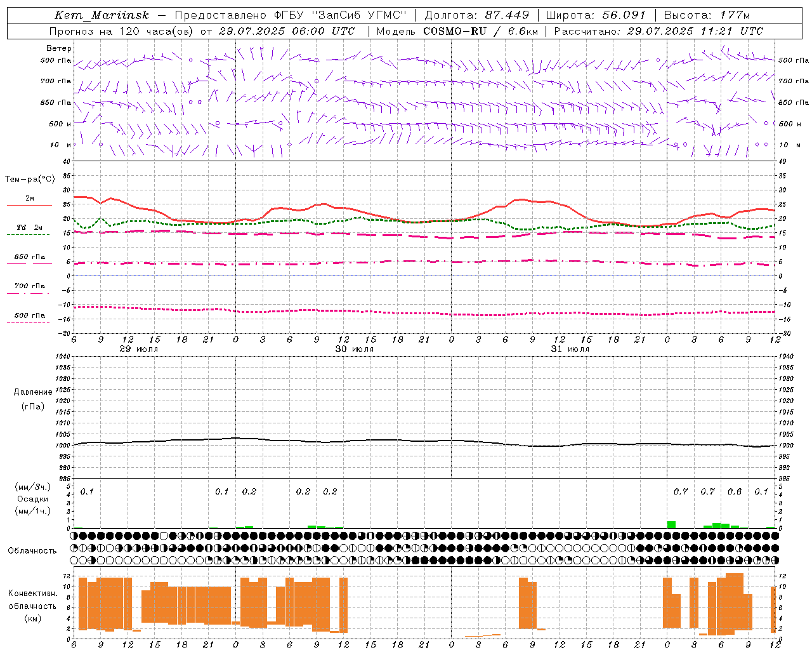Image resolution: width=812 pixels, height=650 pixels.
Task: Click the (мм/3ч.) precipitation unit label
Action: point(33,487)
